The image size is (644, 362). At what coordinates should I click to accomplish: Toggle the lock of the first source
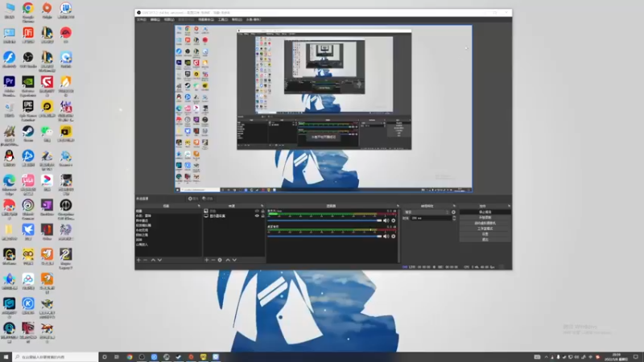click(x=263, y=211)
